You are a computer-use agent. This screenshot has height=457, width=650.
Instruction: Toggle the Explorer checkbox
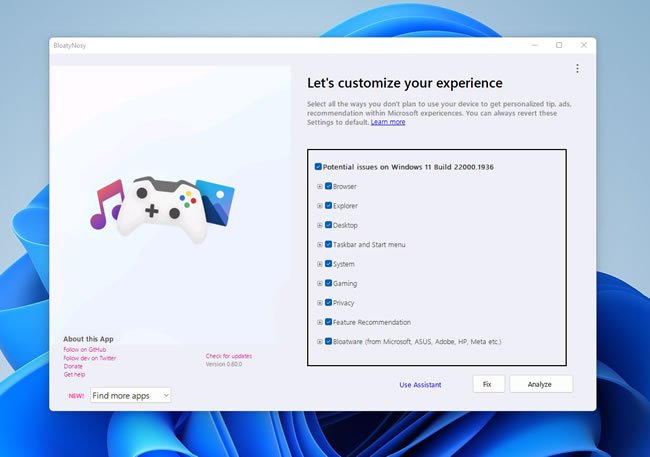click(x=328, y=206)
